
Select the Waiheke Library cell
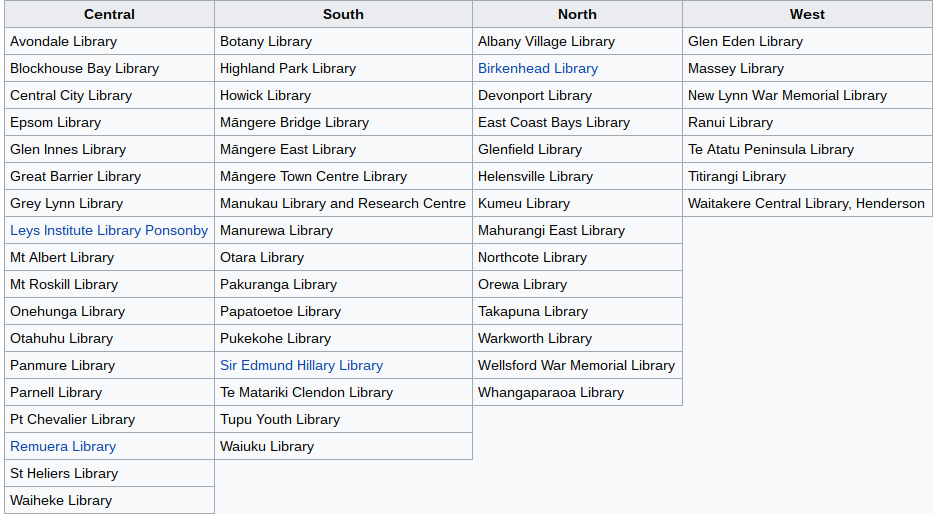109,500
